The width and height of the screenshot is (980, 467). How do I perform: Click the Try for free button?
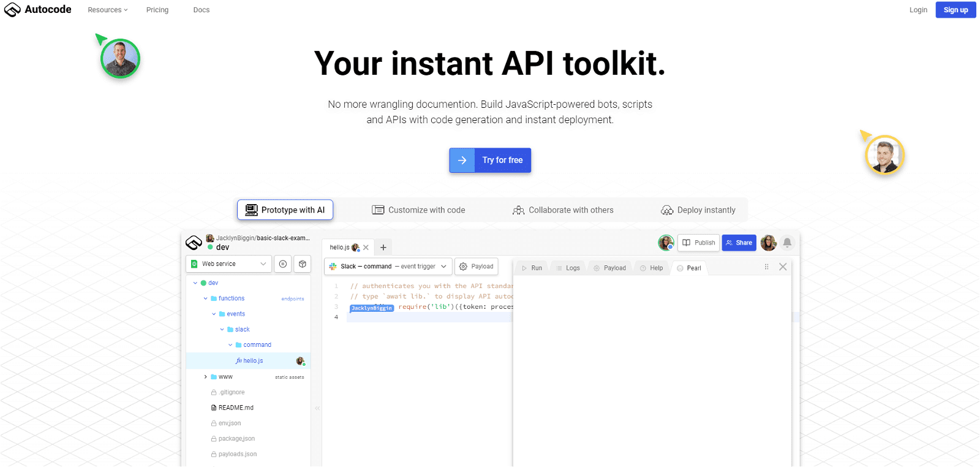[490, 161]
